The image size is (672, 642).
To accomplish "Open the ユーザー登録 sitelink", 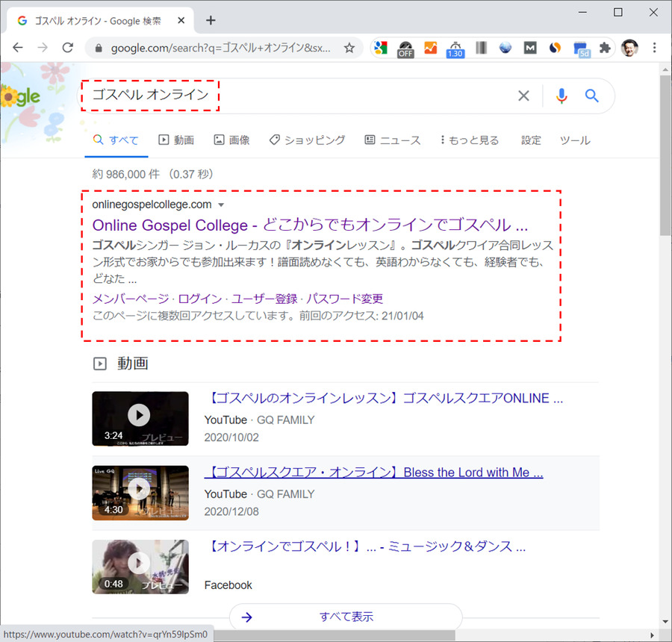I will [x=264, y=299].
